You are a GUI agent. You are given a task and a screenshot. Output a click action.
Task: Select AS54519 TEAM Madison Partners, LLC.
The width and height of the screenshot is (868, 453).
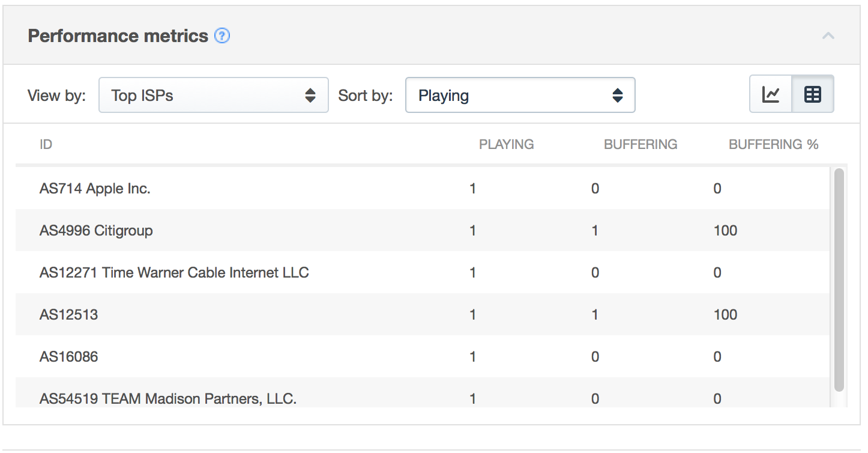point(423,393)
